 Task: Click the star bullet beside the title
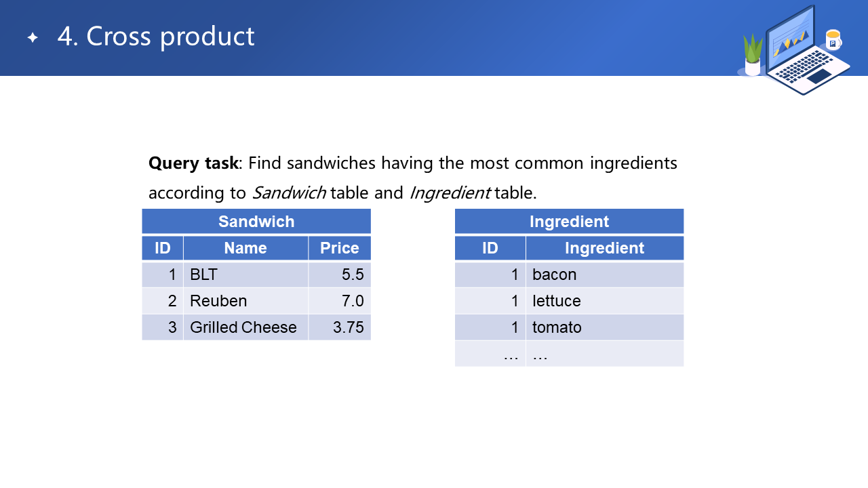[x=33, y=37]
